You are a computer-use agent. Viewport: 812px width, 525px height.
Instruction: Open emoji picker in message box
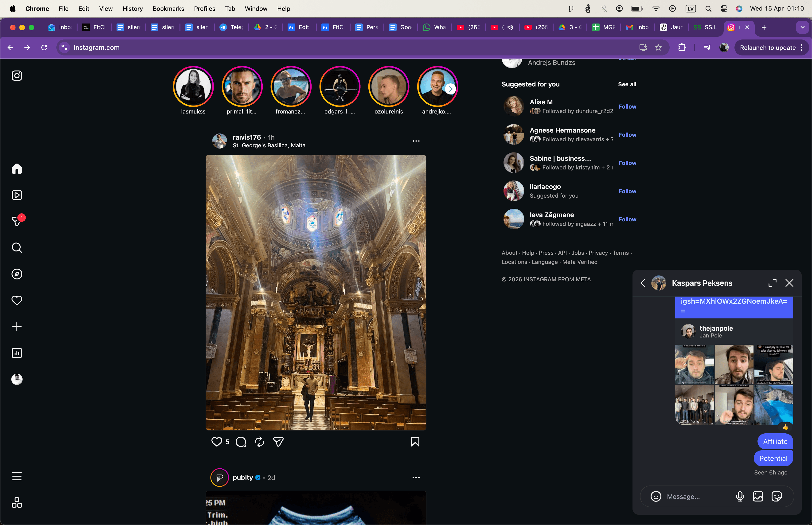pyautogui.click(x=656, y=496)
